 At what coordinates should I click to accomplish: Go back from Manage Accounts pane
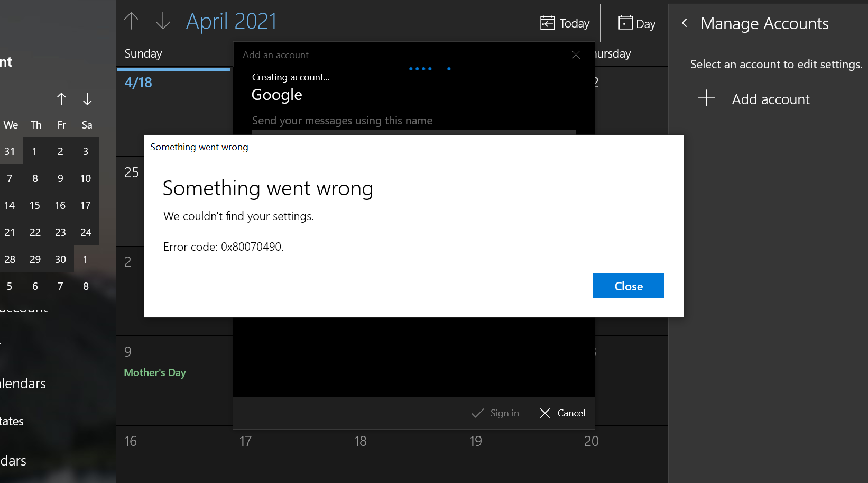[x=685, y=23]
